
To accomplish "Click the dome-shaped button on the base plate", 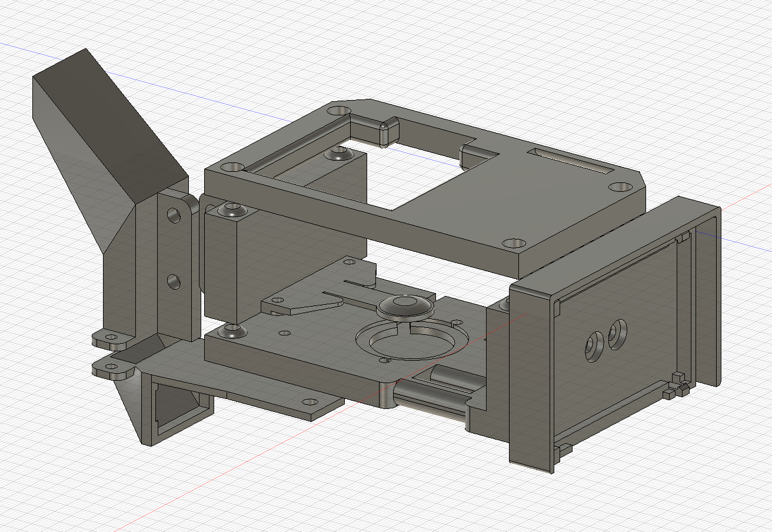I will 406,307.
